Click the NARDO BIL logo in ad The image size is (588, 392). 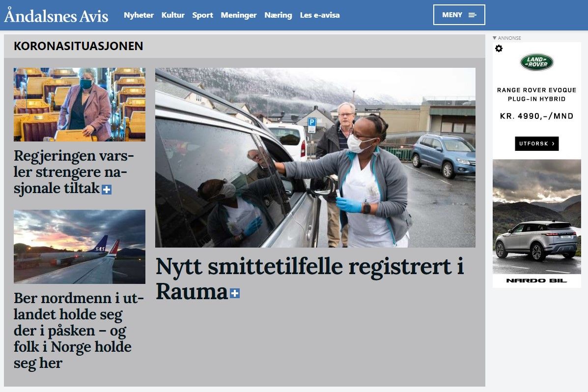click(x=536, y=280)
